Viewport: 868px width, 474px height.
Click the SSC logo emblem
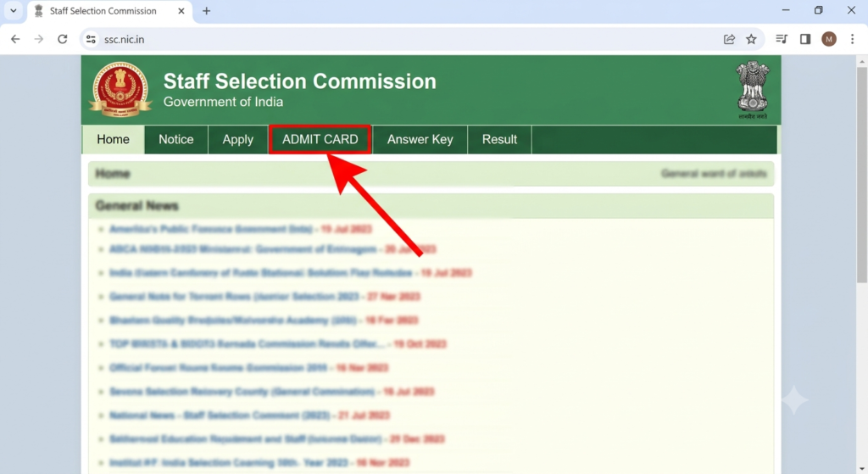(120, 89)
